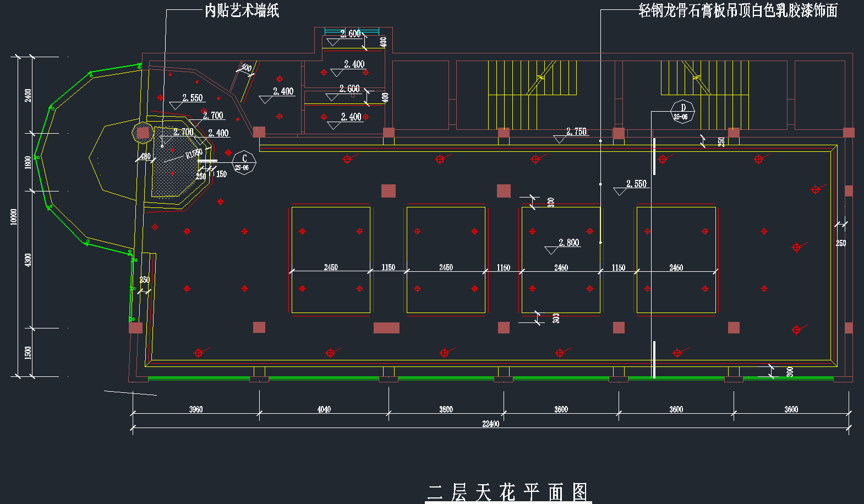Select the overall 10000 vertical dimension text
864x504 pixels.
point(14,217)
